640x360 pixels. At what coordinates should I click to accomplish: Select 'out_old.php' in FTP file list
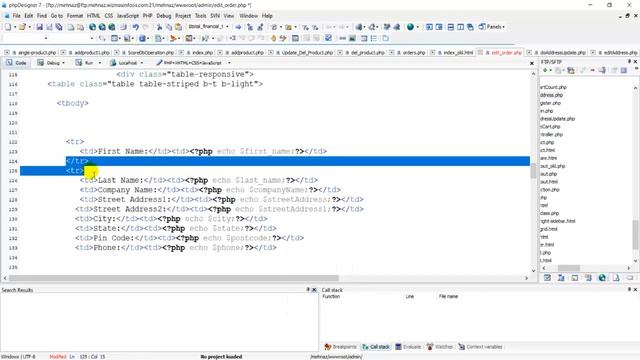pos(553,166)
